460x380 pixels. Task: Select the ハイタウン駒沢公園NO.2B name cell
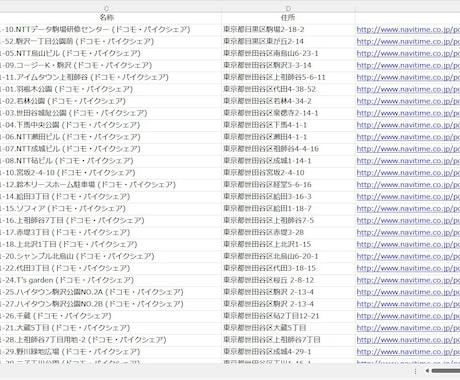pos(111,304)
